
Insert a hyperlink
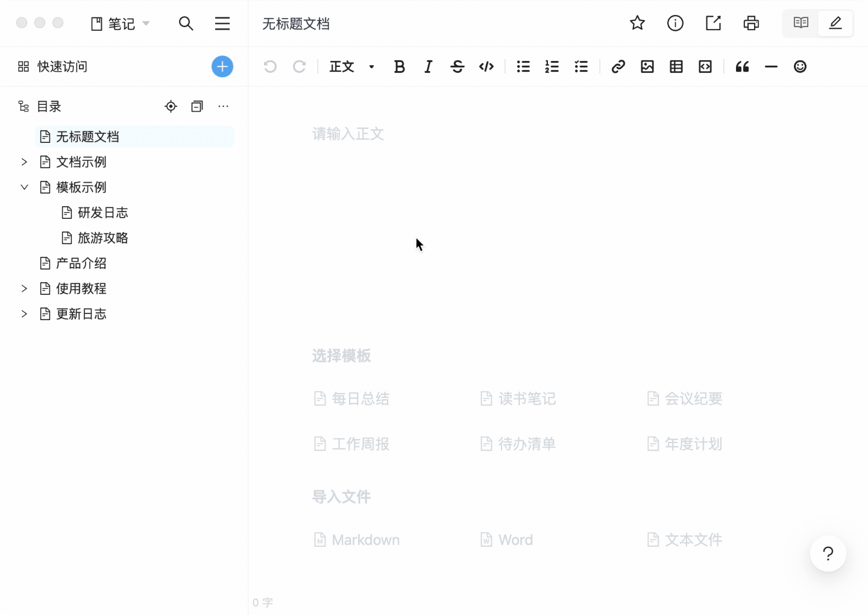[x=618, y=66]
